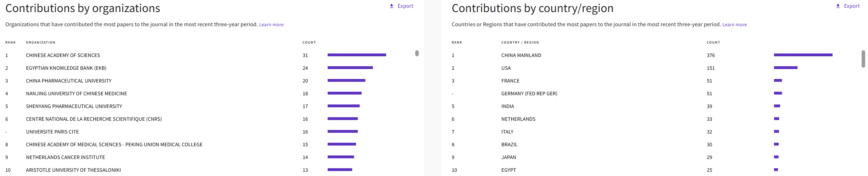The width and height of the screenshot is (868, 176).
Task: Grab the country/region table scrollbar thumb
Action: click(863, 59)
